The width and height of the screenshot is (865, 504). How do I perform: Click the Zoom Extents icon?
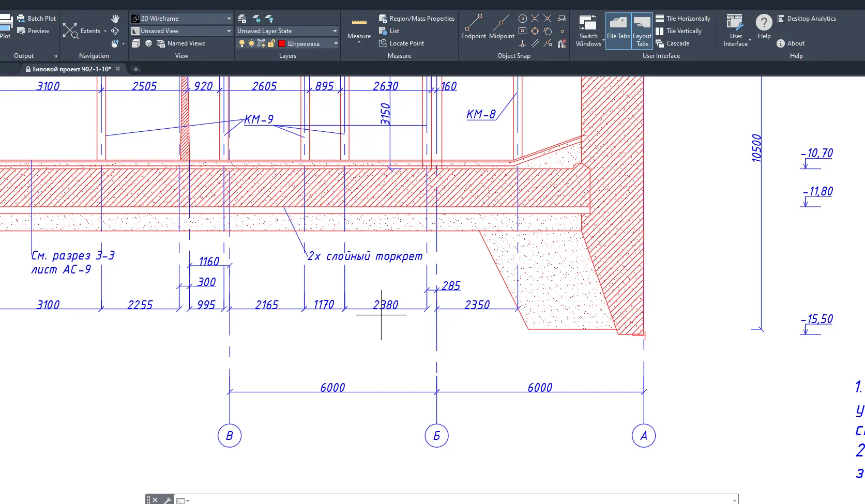click(70, 31)
